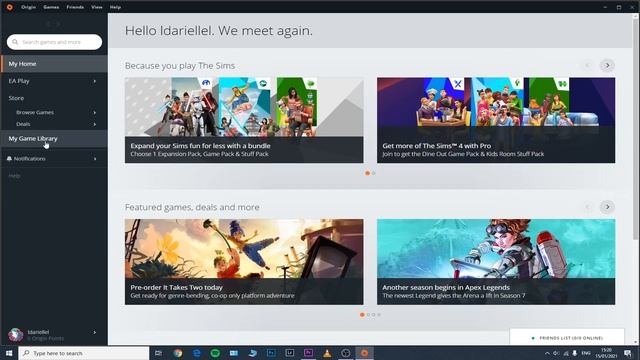
Task: Open Browse Games under Store
Action: (x=35, y=112)
